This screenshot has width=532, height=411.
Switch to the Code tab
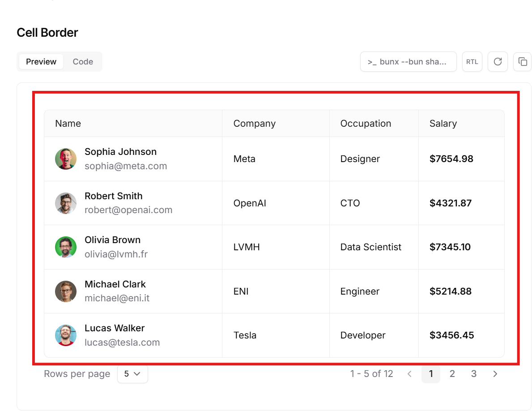click(83, 62)
